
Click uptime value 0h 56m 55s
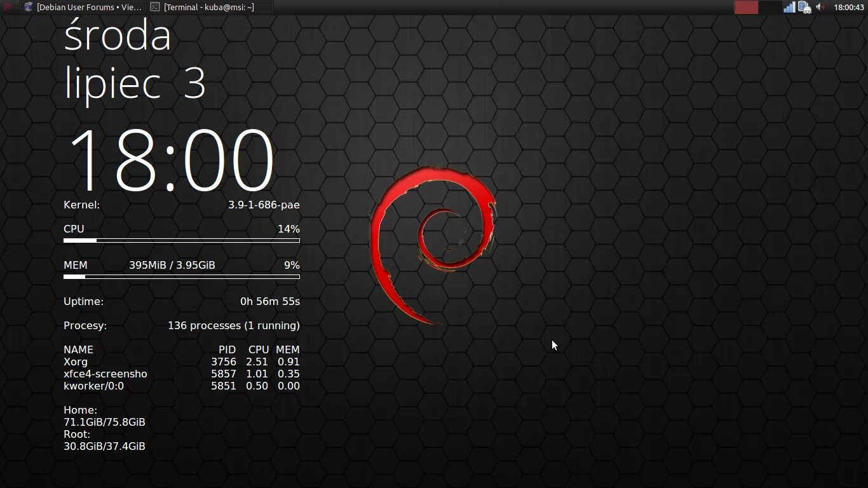click(270, 301)
